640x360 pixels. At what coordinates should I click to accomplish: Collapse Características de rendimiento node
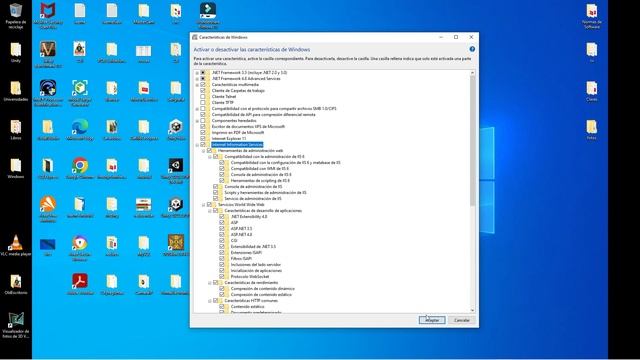(210, 282)
